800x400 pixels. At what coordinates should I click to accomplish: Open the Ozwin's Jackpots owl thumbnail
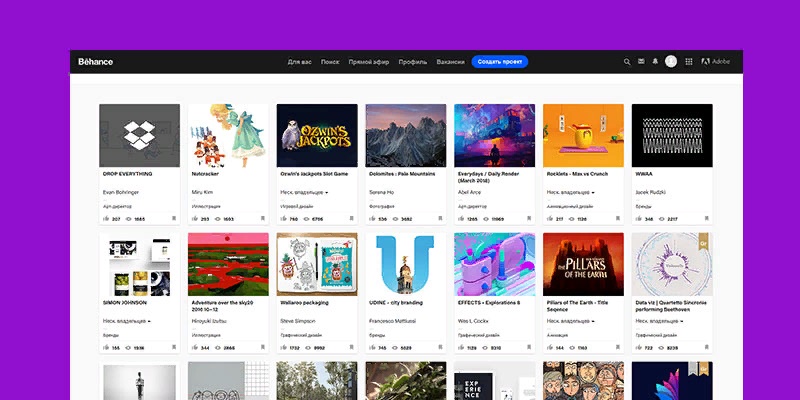[x=317, y=135]
